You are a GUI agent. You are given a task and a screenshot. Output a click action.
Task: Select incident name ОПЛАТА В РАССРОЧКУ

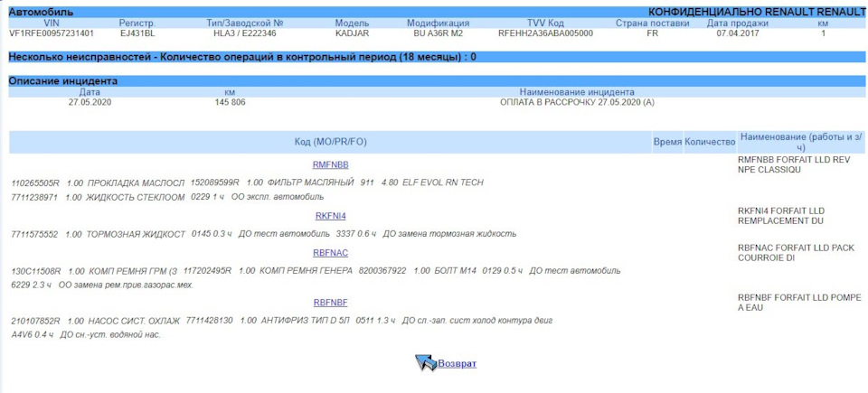click(x=548, y=102)
